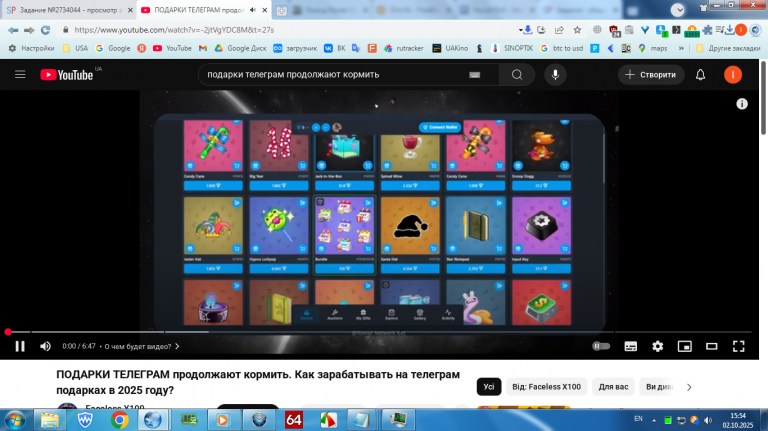
Task: Go to YouTube home via the logo
Action: coord(67,74)
